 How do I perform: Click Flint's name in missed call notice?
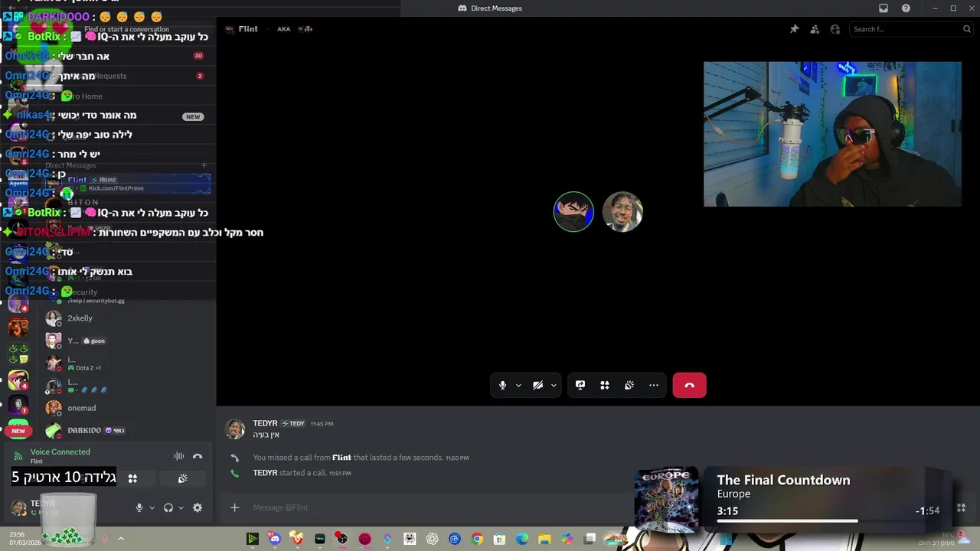pyautogui.click(x=341, y=458)
